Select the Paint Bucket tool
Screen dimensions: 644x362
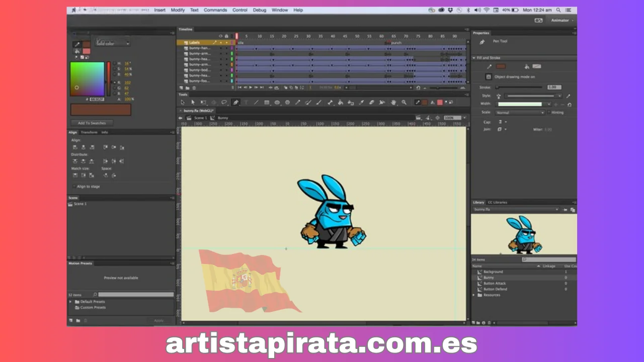point(340,102)
